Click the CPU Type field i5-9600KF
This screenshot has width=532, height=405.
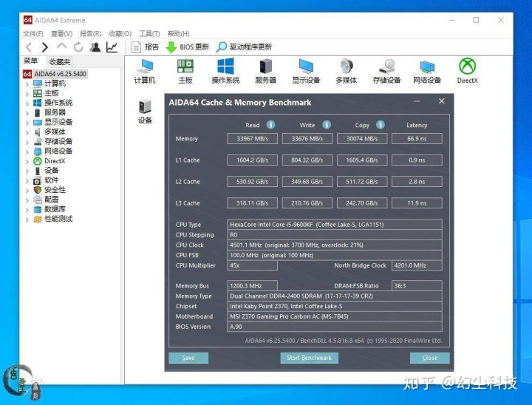[x=335, y=225]
